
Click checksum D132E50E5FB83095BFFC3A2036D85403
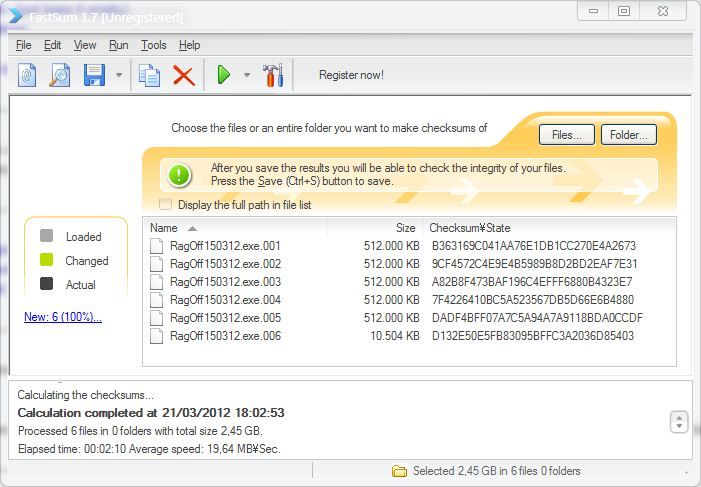click(533, 336)
